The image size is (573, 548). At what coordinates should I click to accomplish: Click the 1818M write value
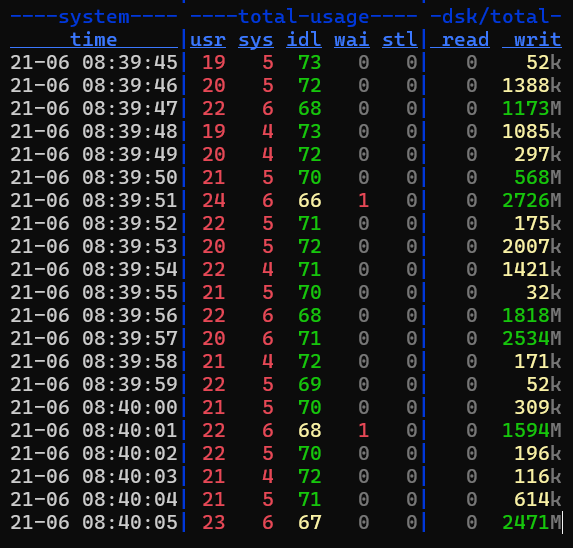(532, 315)
